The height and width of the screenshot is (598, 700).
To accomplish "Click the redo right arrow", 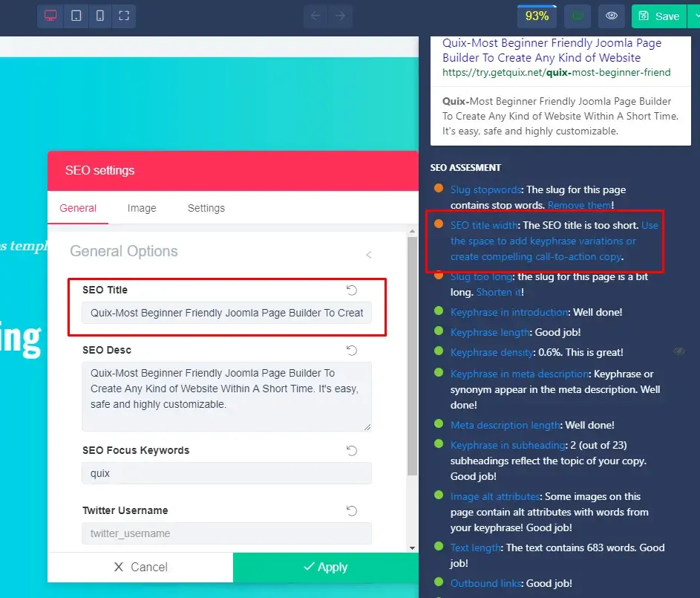I will pos(340,16).
